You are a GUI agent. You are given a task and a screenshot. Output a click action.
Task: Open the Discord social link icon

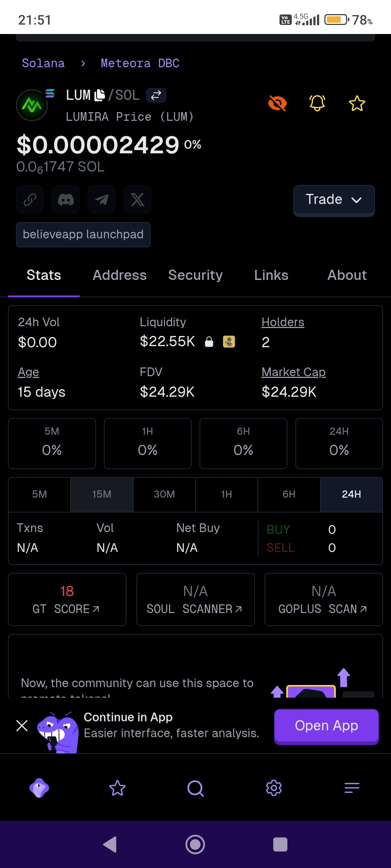click(x=66, y=199)
